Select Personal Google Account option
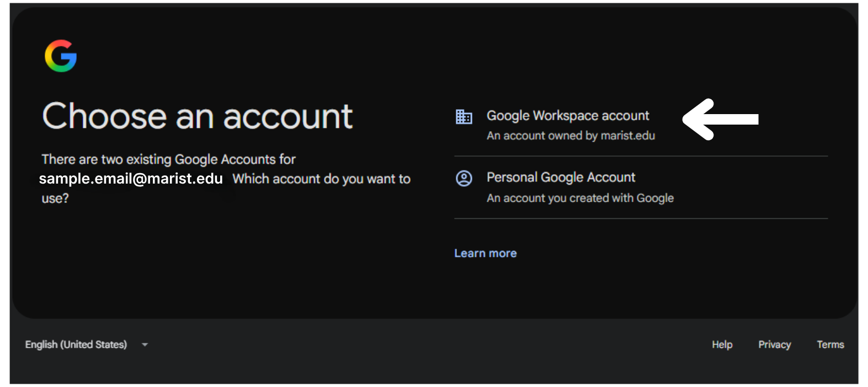868x387 pixels. pyautogui.click(x=641, y=187)
